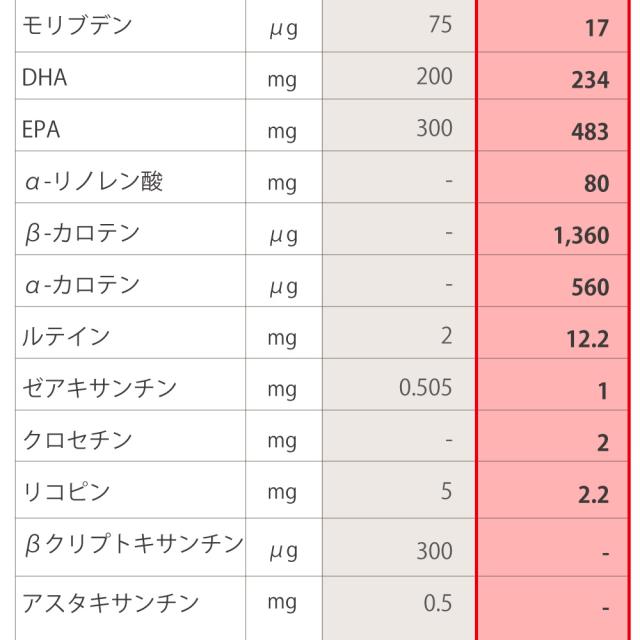Click the モリブデン row label
This screenshot has width=640, height=640.
(x=76, y=27)
